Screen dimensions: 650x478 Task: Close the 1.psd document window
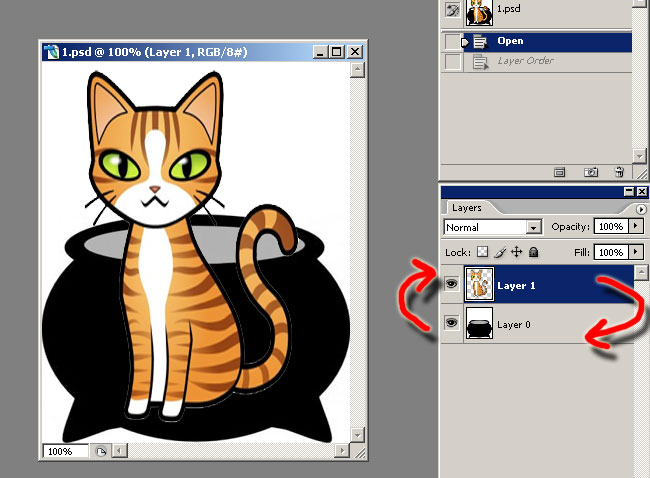click(x=355, y=52)
